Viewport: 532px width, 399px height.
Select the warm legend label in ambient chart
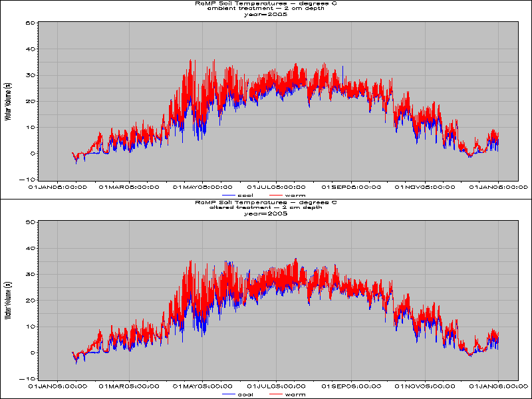pos(296,195)
